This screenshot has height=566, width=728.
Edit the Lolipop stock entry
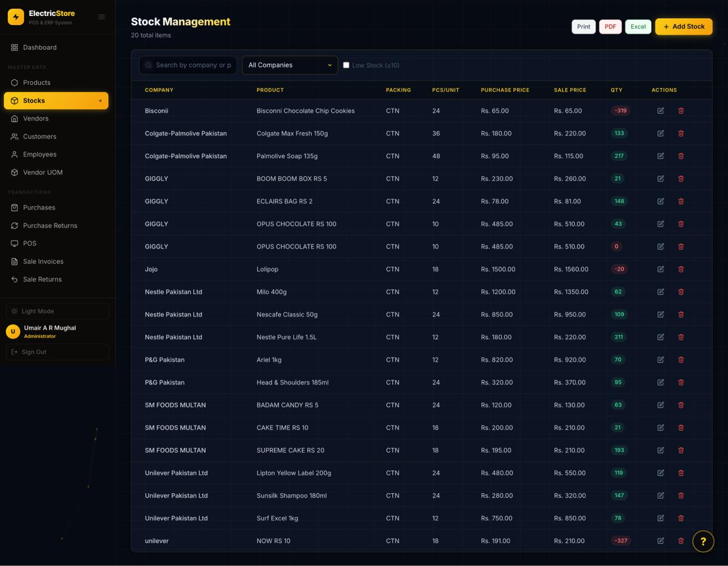(660, 269)
